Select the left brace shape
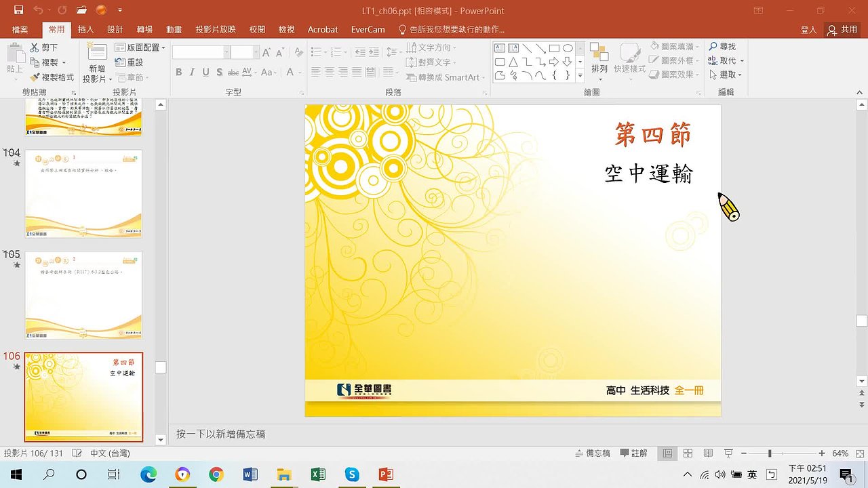This screenshot has width=868, height=488. [x=554, y=75]
